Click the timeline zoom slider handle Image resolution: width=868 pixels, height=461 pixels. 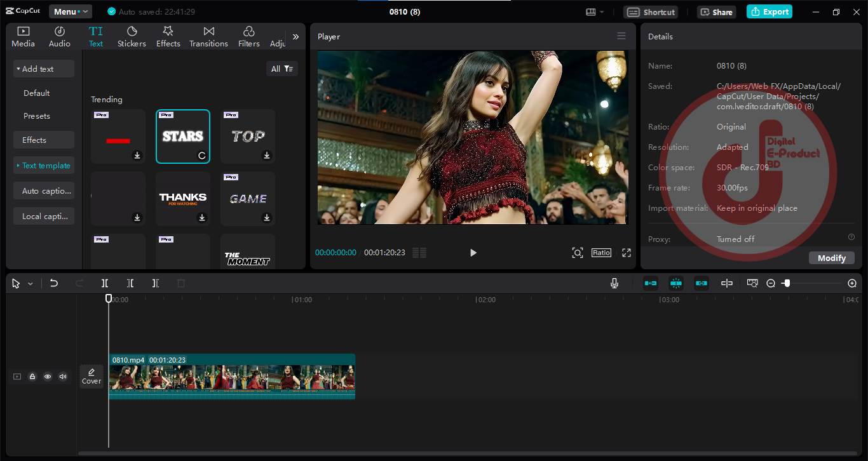click(787, 283)
